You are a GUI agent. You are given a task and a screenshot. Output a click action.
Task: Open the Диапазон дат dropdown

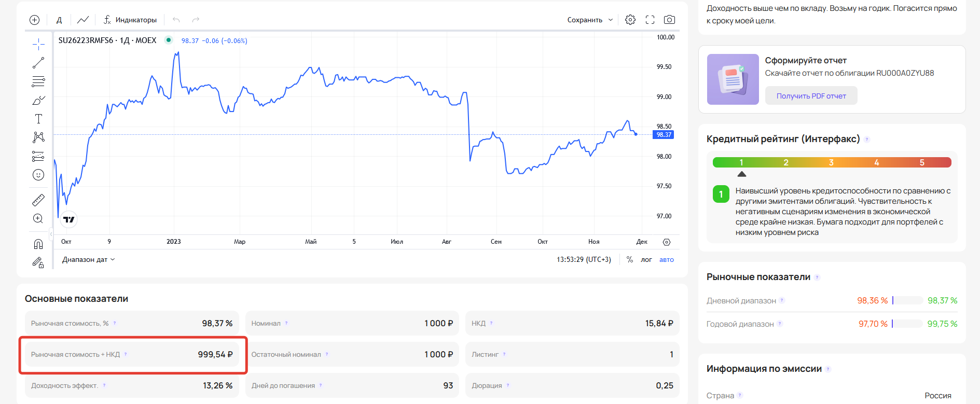pyautogui.click(x=88, y=259)
